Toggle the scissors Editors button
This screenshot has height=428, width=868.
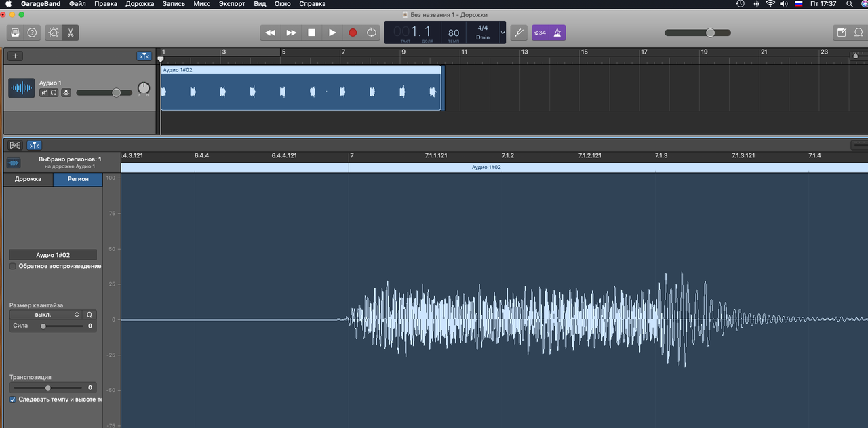(x=71, y=33)
